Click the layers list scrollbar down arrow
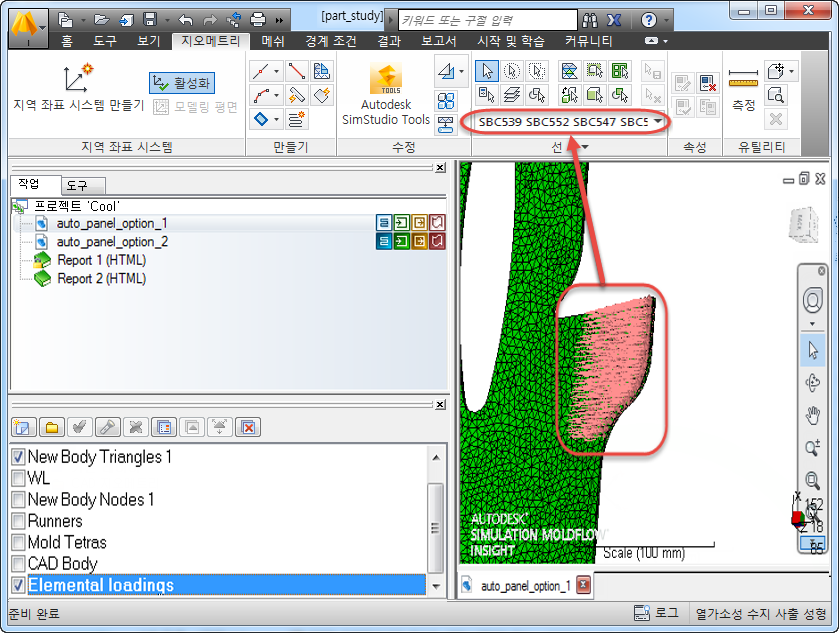The width and height of the screenshot is (839, 633). (436, 586)
